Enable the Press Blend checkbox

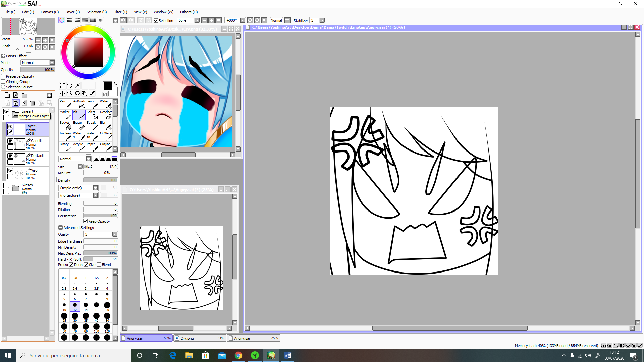[x=99, y=265]
